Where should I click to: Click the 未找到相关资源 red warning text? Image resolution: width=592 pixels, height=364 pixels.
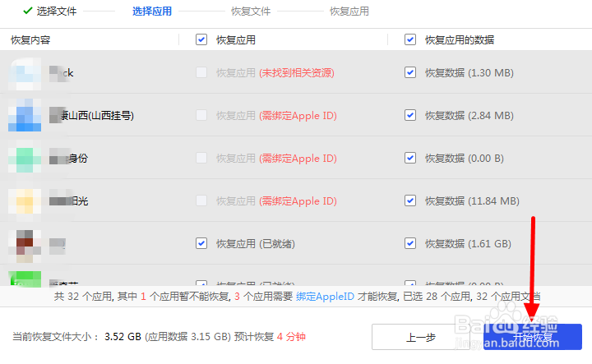[x=297, y=73]
